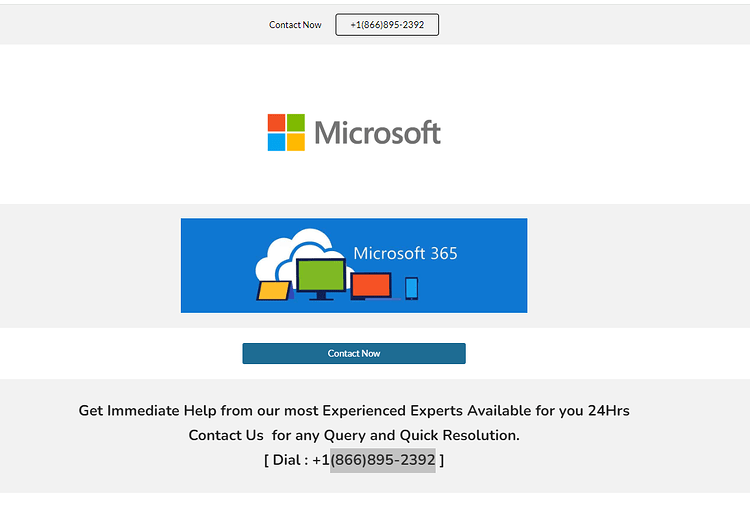Screen dimensions: 750x525
Task: Click the green square of Microsoft logo
Action: pos(296,122)
